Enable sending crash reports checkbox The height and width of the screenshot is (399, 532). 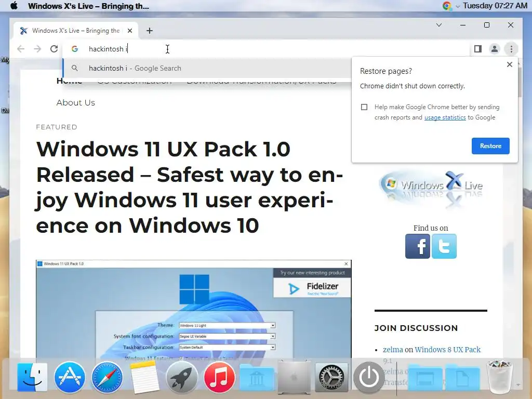pos(364,107)
